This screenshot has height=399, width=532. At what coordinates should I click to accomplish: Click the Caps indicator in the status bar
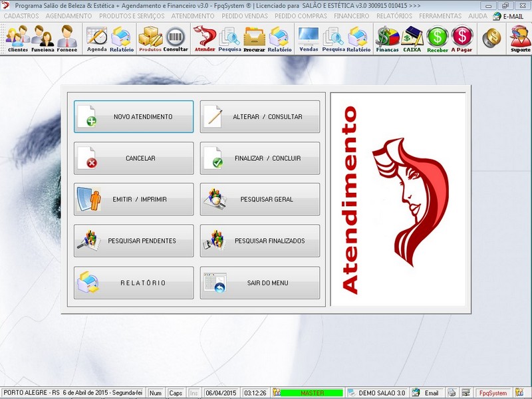[176, 393]
